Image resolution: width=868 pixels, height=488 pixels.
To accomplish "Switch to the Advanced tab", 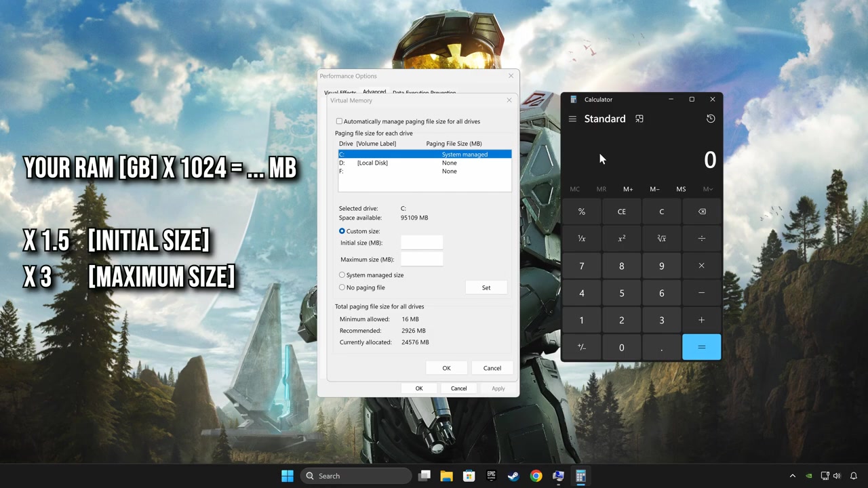I will coord(374,91).
